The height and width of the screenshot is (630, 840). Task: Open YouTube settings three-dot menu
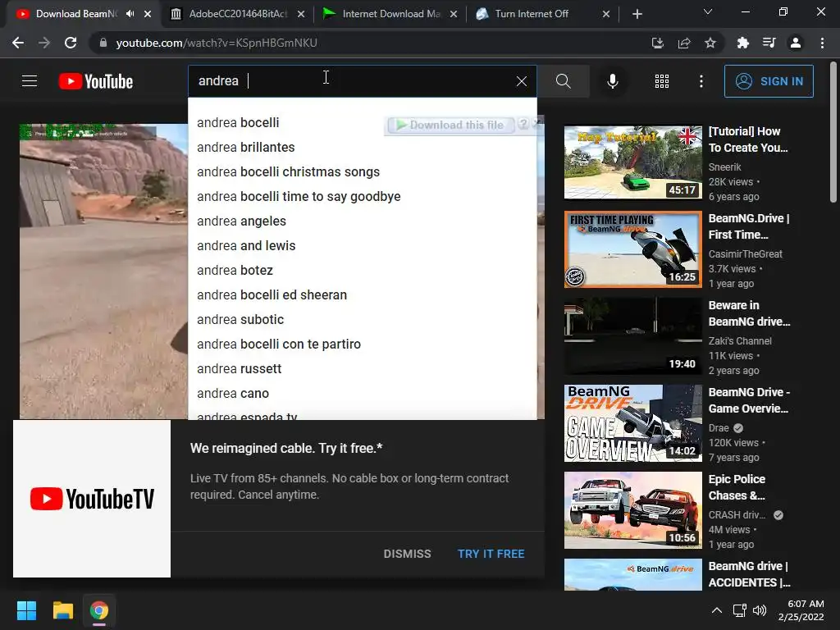tap(701, 81)
